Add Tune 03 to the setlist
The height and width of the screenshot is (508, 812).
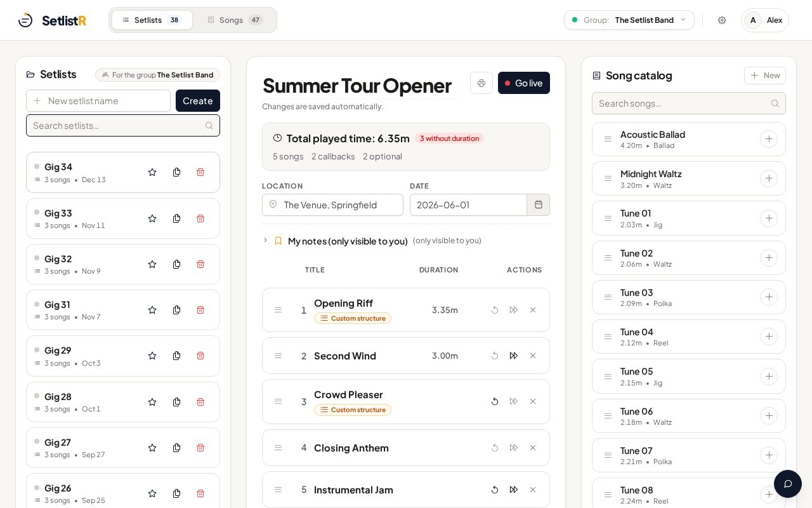[769, 297]
